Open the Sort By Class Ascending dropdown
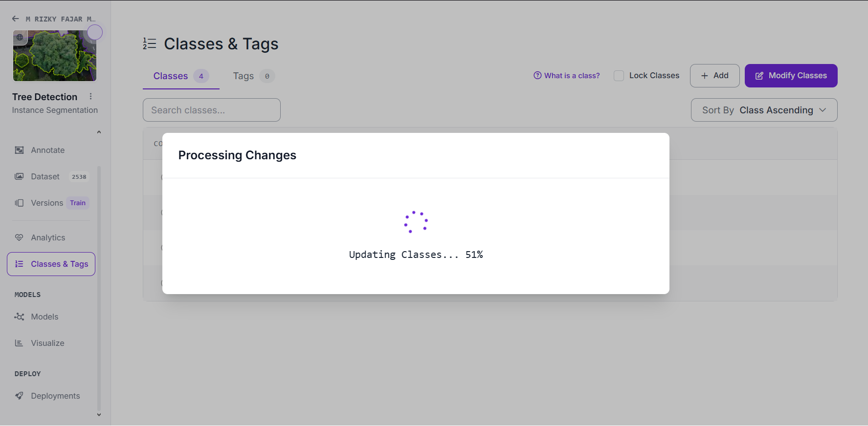868x426 pixels. tap(764, 110)
